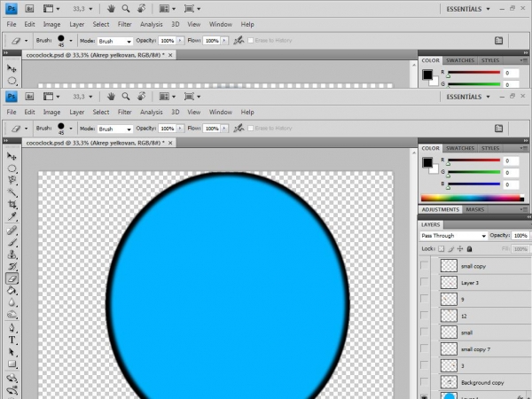Close the cococlock.psd tab in the lower window
This screenshot has width=532, height=399.
[x=170, y=143]
